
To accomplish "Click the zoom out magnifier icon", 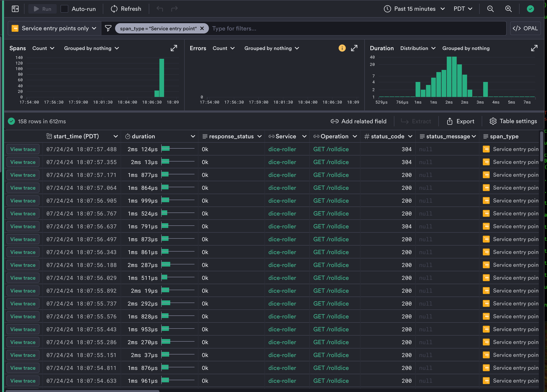I will [490, 9].
